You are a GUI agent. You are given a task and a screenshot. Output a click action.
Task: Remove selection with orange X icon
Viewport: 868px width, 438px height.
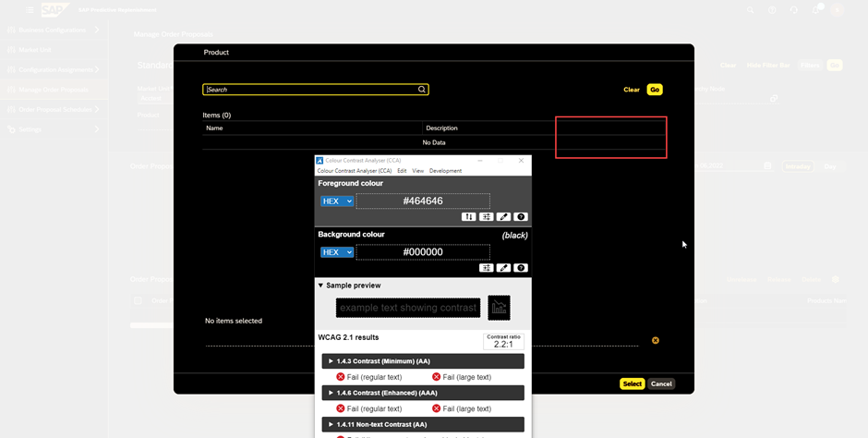tap(656, 341)
